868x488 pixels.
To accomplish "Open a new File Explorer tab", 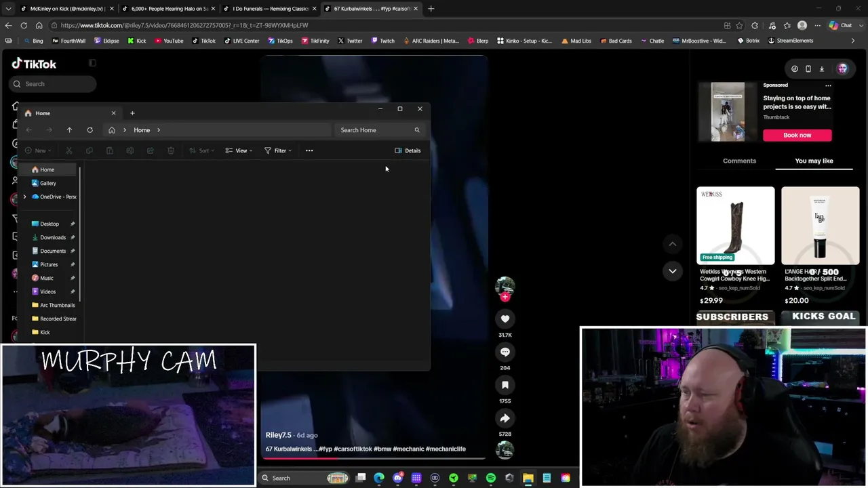I will pyautogui.click(x=132, y=113).
